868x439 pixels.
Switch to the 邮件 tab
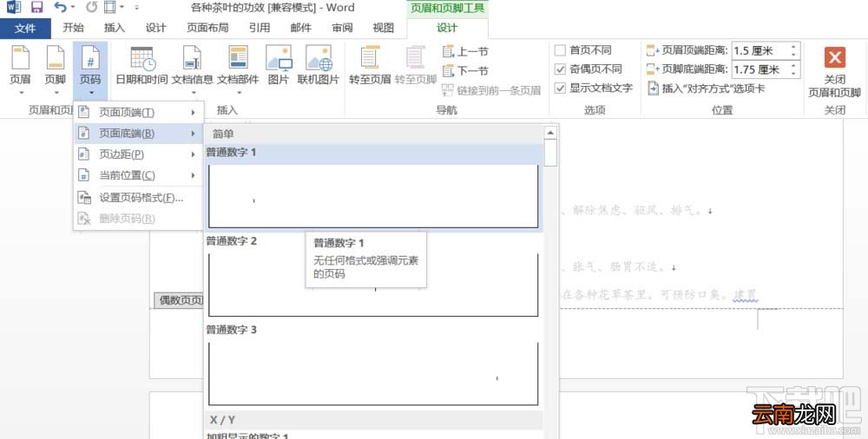(x=300, y=28)
